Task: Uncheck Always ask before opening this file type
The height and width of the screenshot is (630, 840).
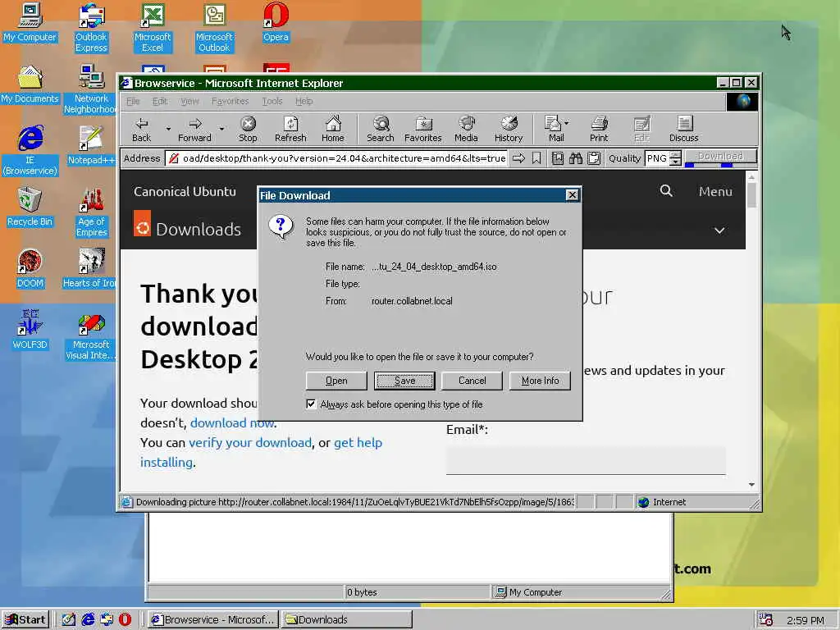Action: click(x=311, y=404)
